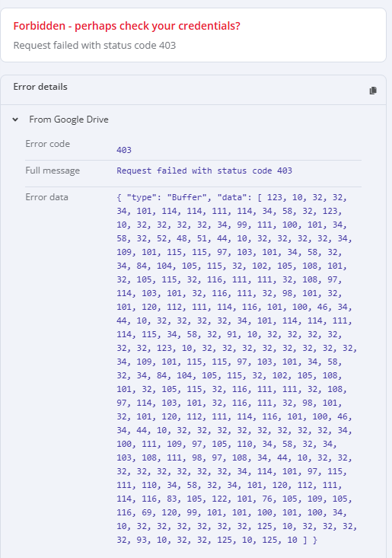Screen dimensions: 392x558
Task: Collapse the From Google Drive section chevron
Action: 15,120
